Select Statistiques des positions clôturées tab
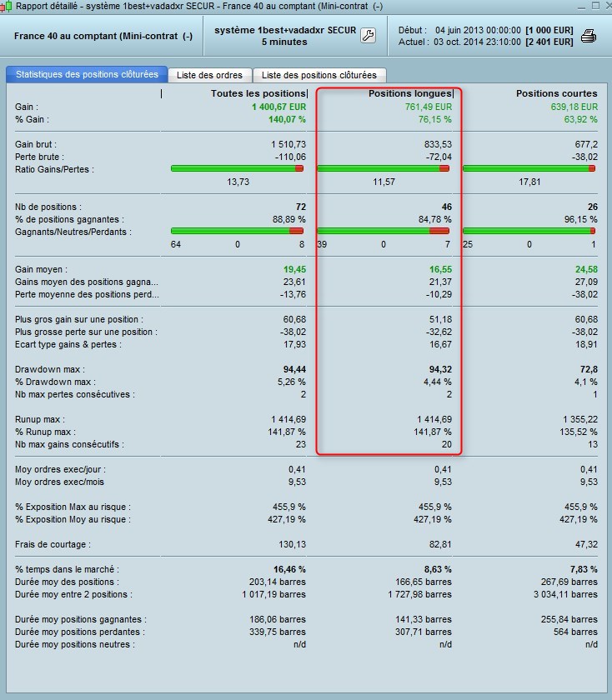Image resolution: width=612 pixels, height=700 pixels. pos(87,74)
